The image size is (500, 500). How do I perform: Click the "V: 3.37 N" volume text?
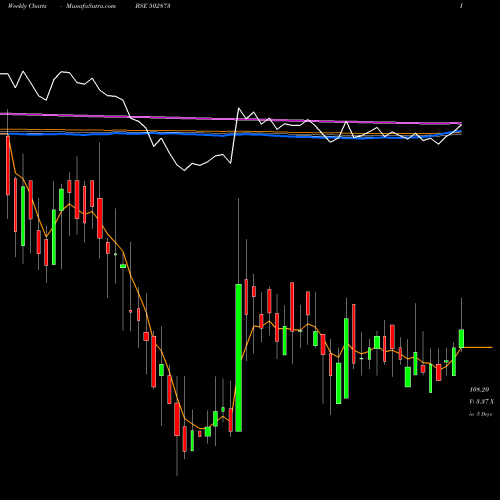coord(481,402)
